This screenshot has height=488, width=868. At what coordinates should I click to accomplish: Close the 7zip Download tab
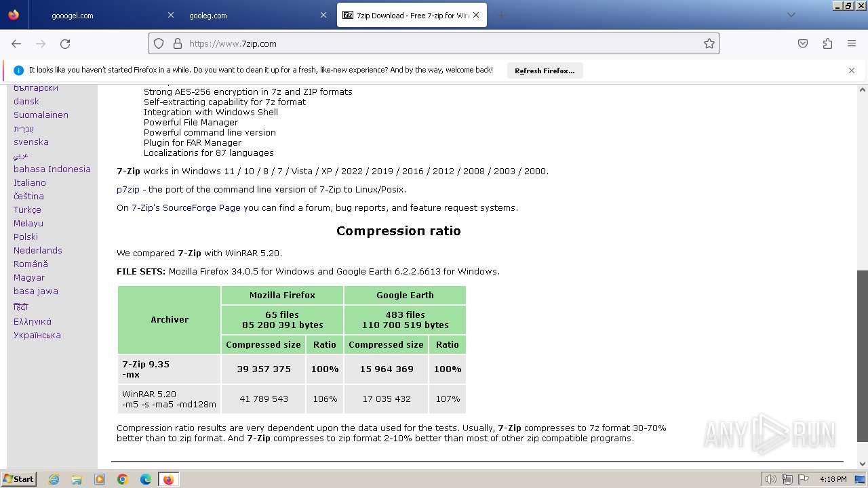coord(476,15)
